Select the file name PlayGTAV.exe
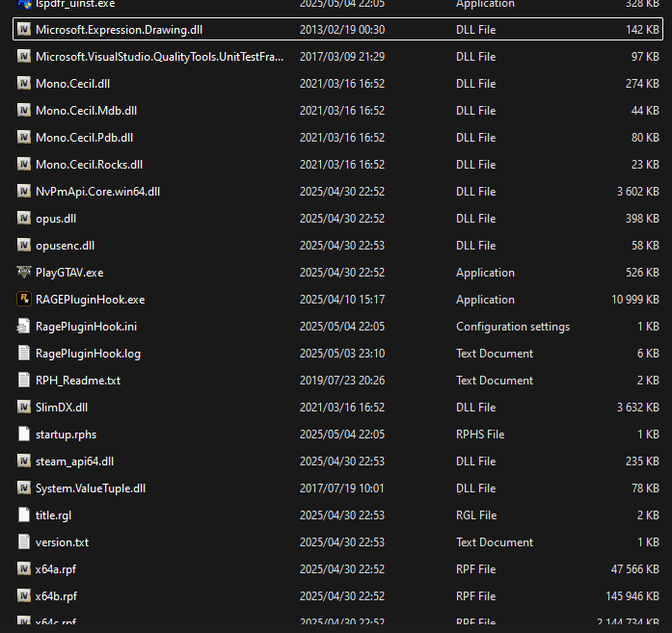The image size is (672, 633). click(69, 273)
